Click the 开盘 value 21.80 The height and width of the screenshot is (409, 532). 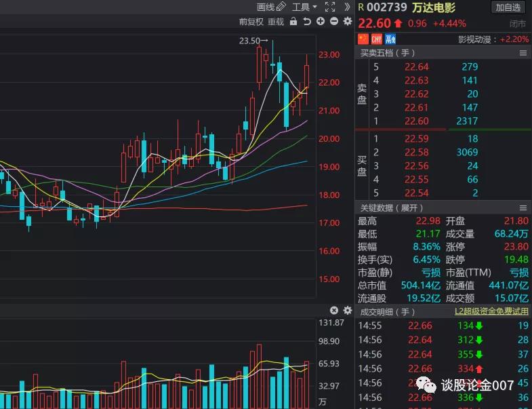coord(516,221)
